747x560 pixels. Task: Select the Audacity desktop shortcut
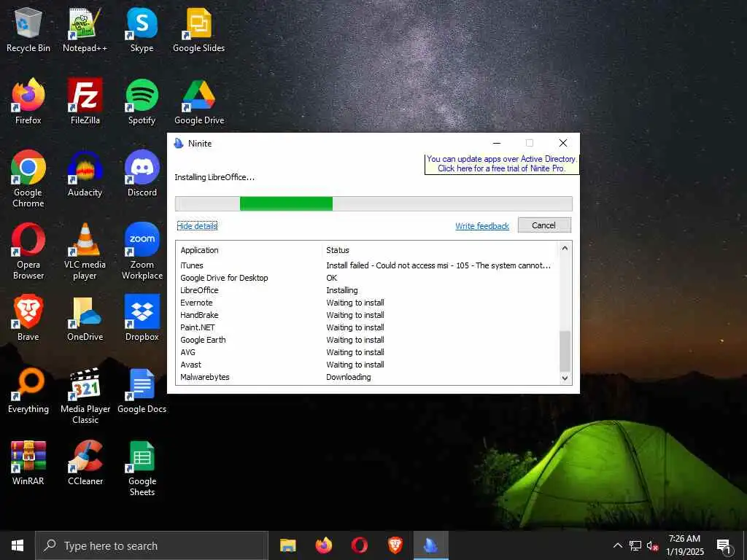(85, 174)
